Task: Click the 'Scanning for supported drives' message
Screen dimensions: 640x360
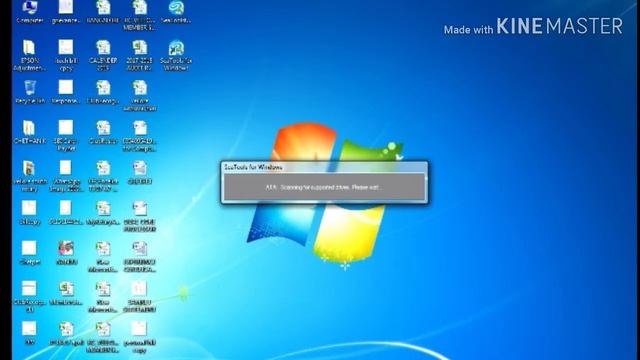Action: pyautogui.click(x=324, y=187)
